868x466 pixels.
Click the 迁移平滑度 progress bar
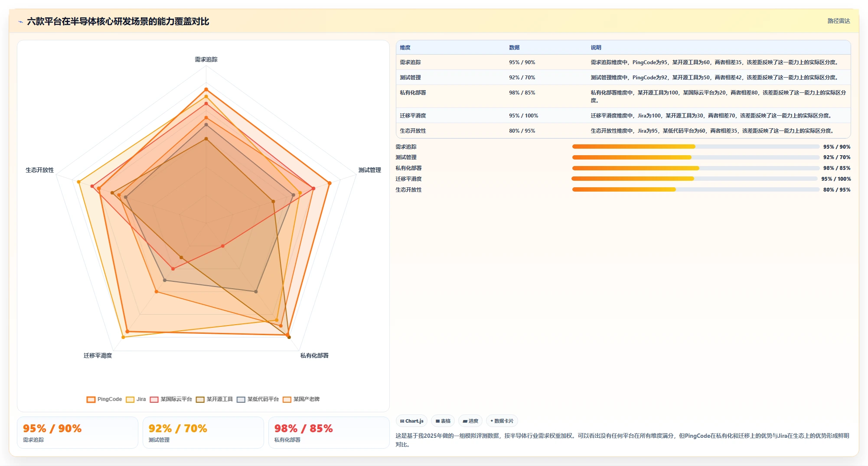(695, 179)
